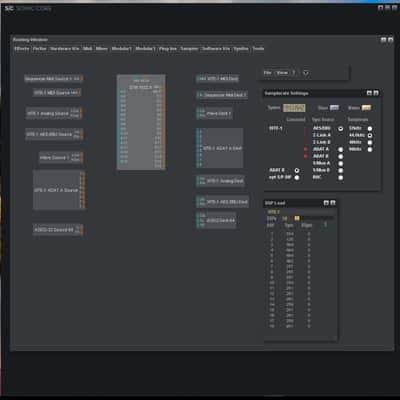Toggle the Master button in Samplerate Settings
400x400 pixels.
(x=366, y=108)
